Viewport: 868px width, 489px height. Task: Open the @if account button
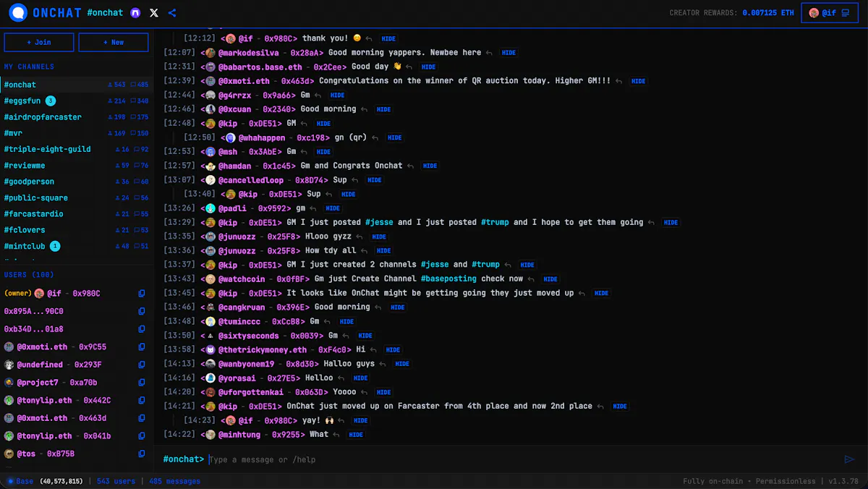point(830,13)
